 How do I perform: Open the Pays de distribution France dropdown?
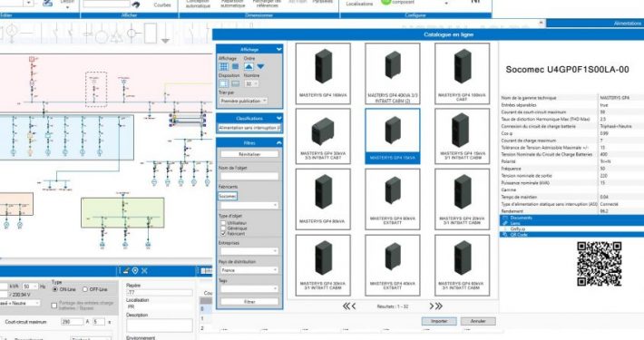[x=249, y=270]
